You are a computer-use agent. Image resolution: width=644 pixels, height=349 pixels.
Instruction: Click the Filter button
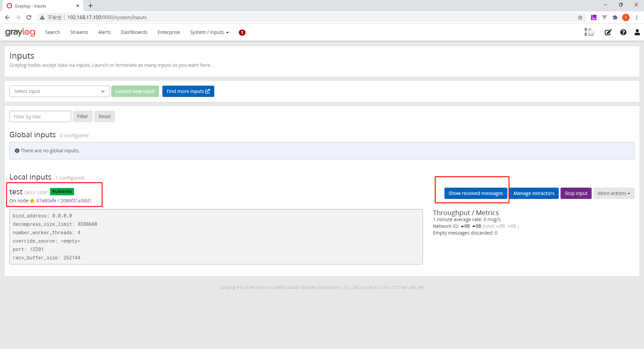click(x=83, y=116)
